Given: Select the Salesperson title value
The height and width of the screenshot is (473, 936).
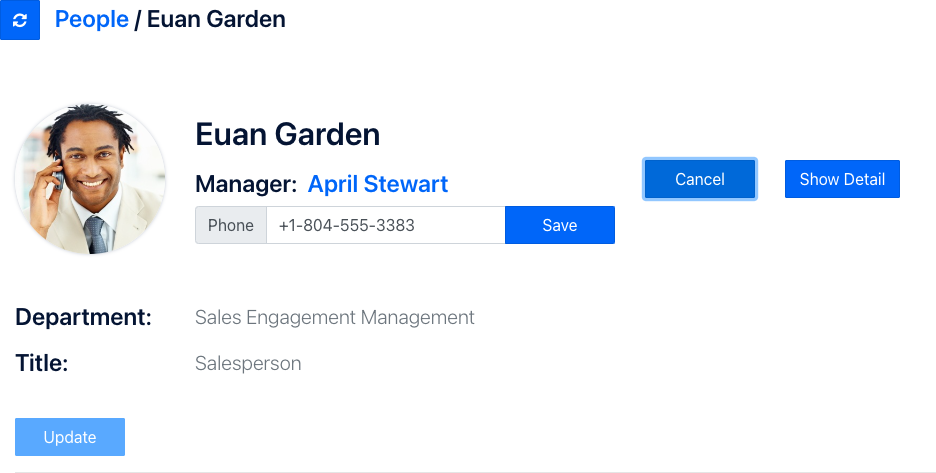Looking at the screenshot, I should tap(248, 363).
